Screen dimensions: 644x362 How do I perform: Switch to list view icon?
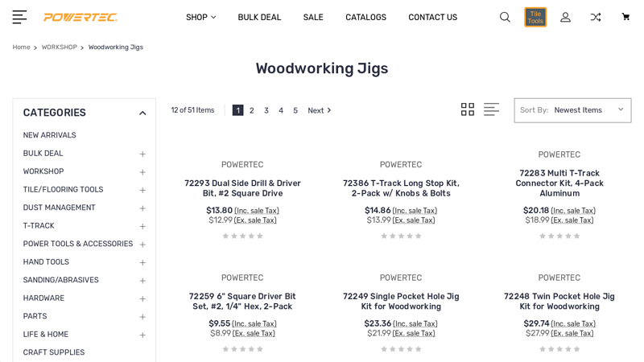491,109
